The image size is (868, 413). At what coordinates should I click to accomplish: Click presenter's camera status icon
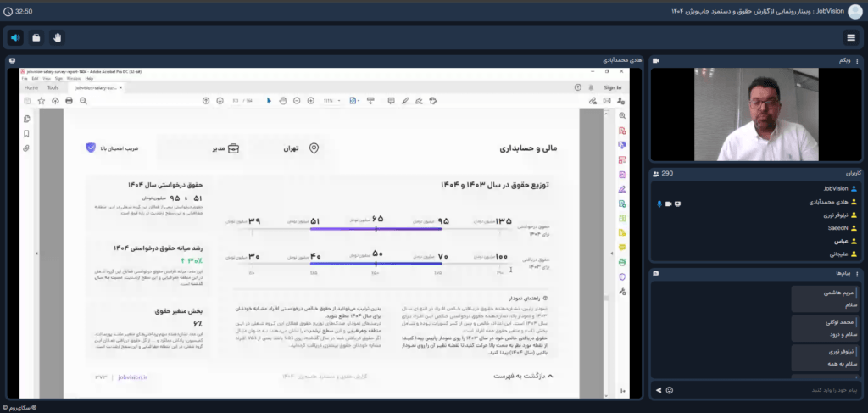point(669,204)
